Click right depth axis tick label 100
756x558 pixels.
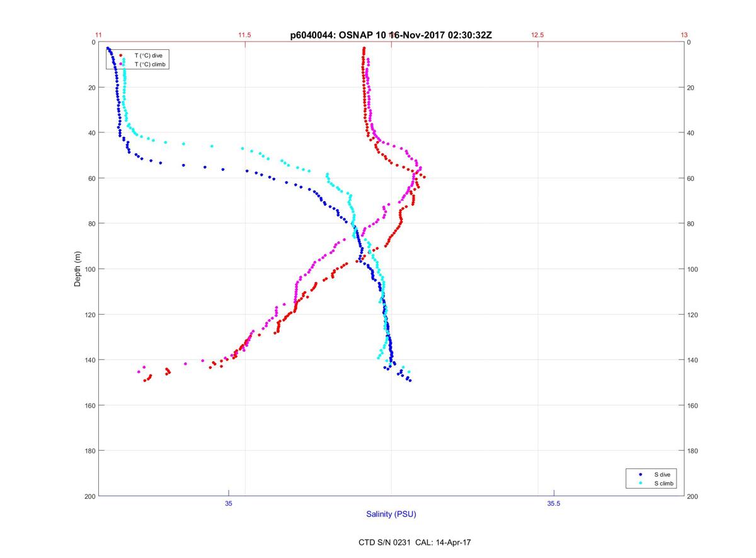[x=693, y=269]
